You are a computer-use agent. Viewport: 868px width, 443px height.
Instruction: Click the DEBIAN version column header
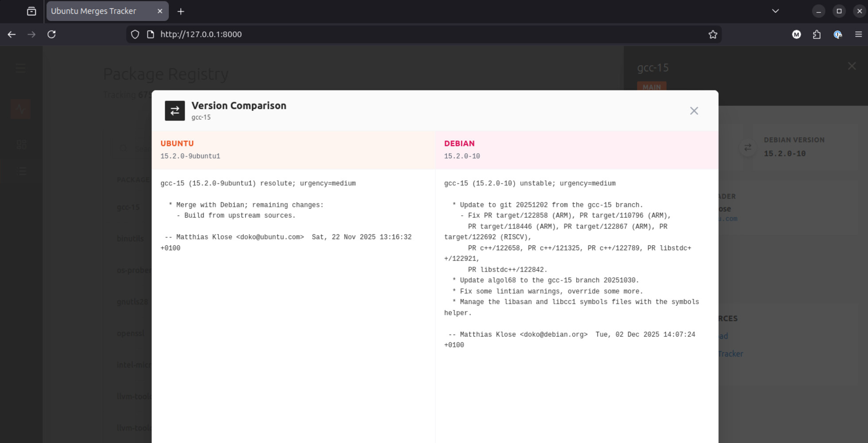click(459, 144)
